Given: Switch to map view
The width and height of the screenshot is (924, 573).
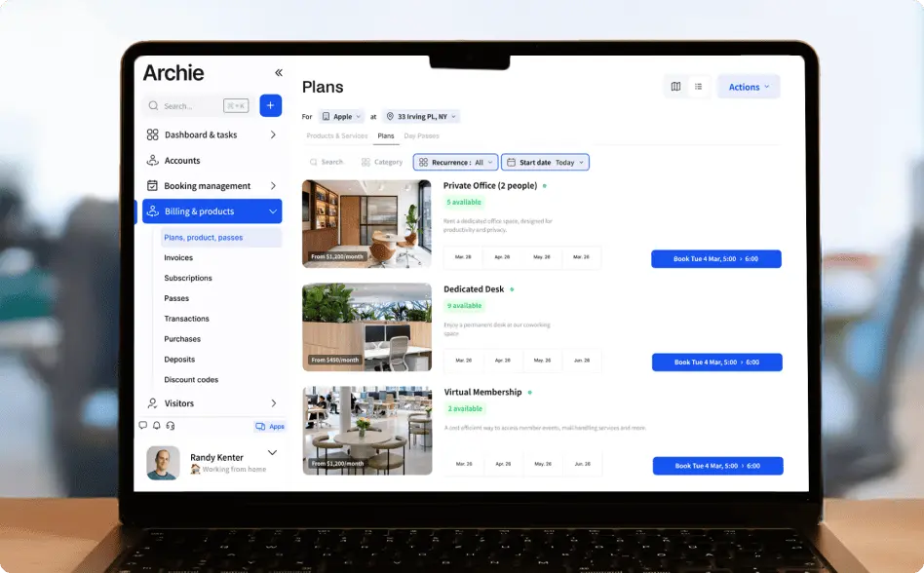Looking at the screenshot, I should coord(675,87).
